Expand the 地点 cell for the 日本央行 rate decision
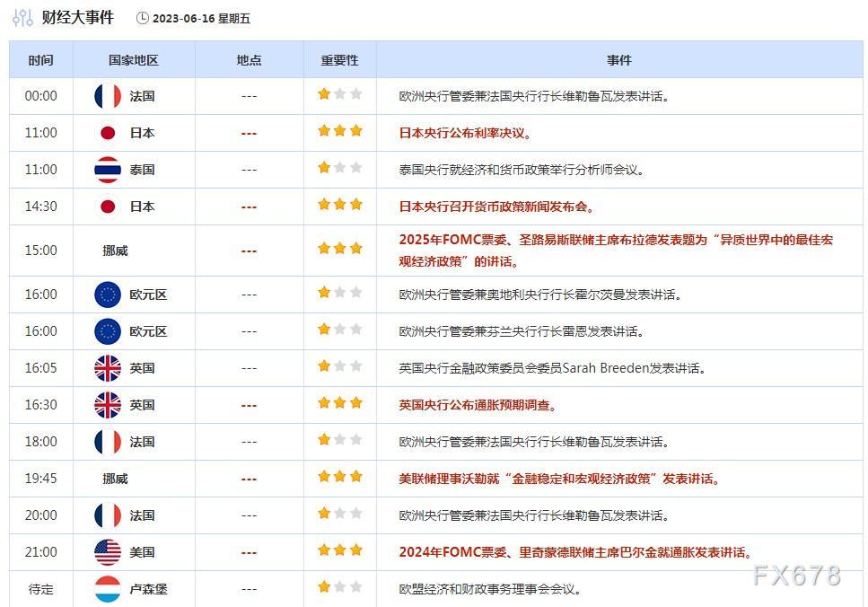This screenshot has height=607, width=868. (248, 132)
